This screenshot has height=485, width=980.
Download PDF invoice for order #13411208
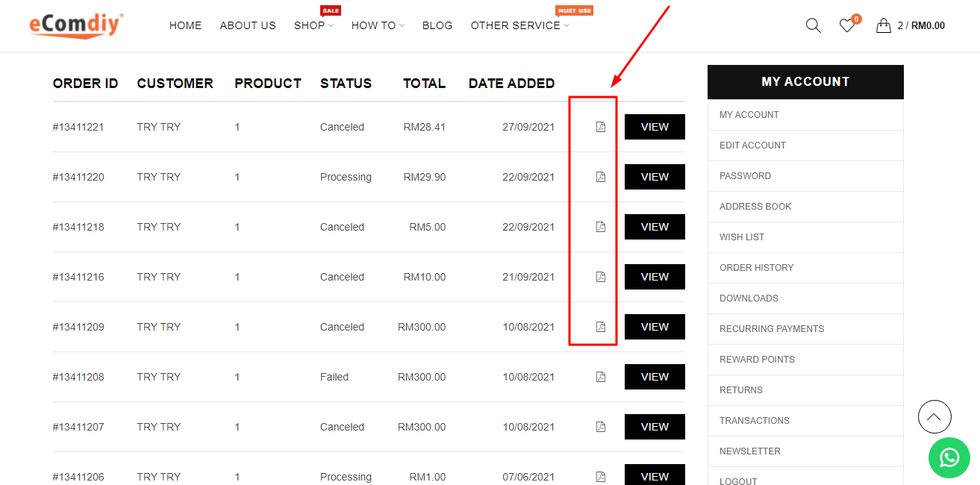tap(600, 377)
